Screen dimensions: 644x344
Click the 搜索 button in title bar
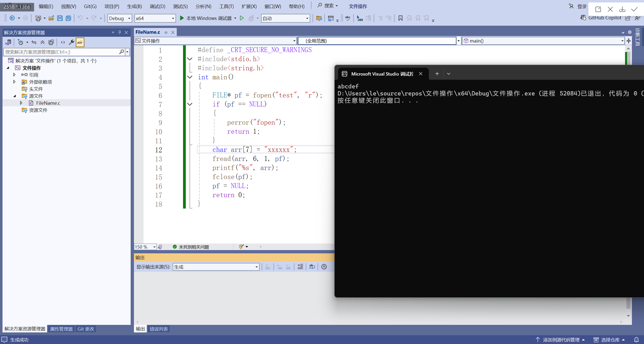click(x=328, y=6)
